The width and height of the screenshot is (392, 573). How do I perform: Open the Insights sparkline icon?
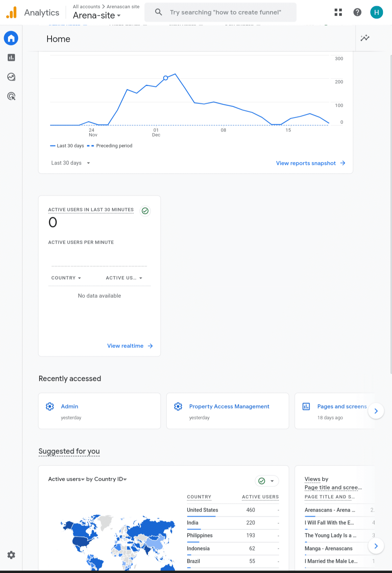click(x=365, y=38)
